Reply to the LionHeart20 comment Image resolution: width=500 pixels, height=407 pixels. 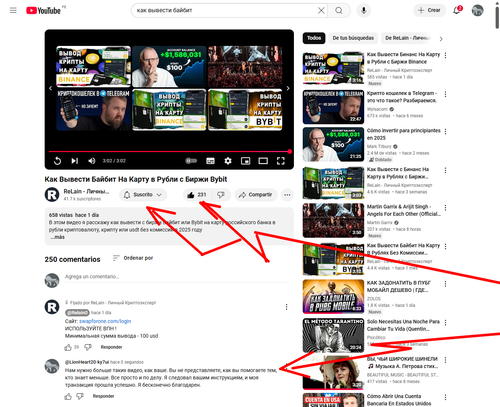click(x=103, y=396)
